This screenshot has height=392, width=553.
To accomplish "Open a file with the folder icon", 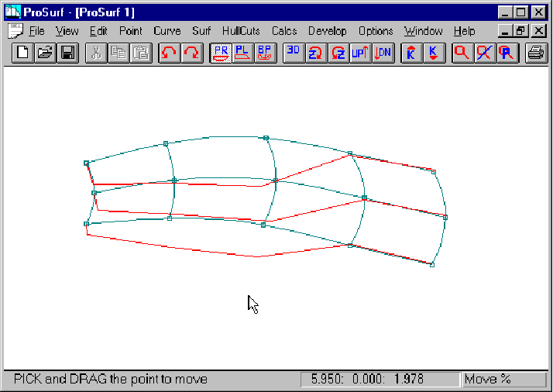I will pos(45,53).
